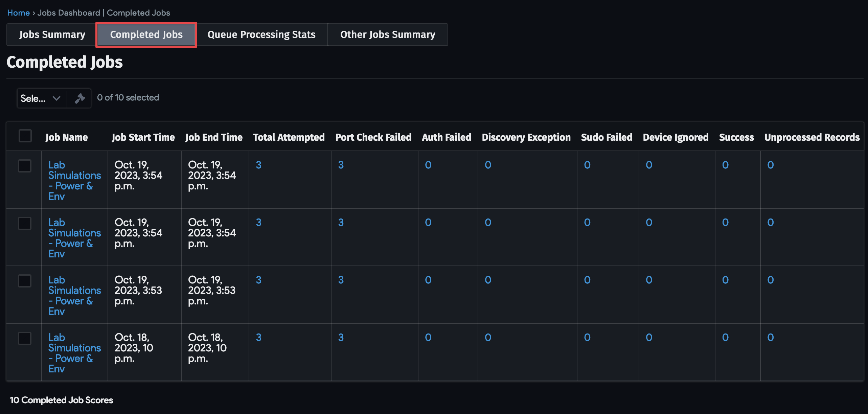Open second Oct. 19 3:54 Lab Simulations job
This screenshot has width=868, height=414.
[x=74, y=238]
